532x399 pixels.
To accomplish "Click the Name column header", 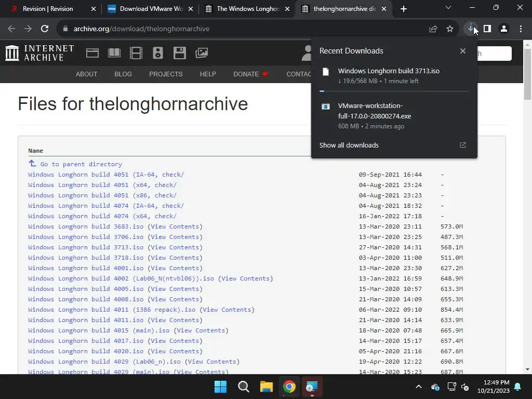I will click(36, 151).
